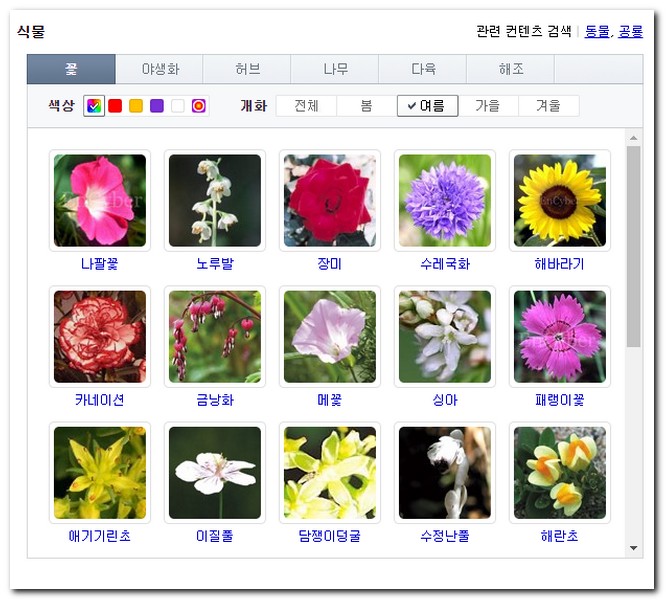
Task: Filter flowers by purple color swatch
Action: pyautogui.click(x=157, y=106)
